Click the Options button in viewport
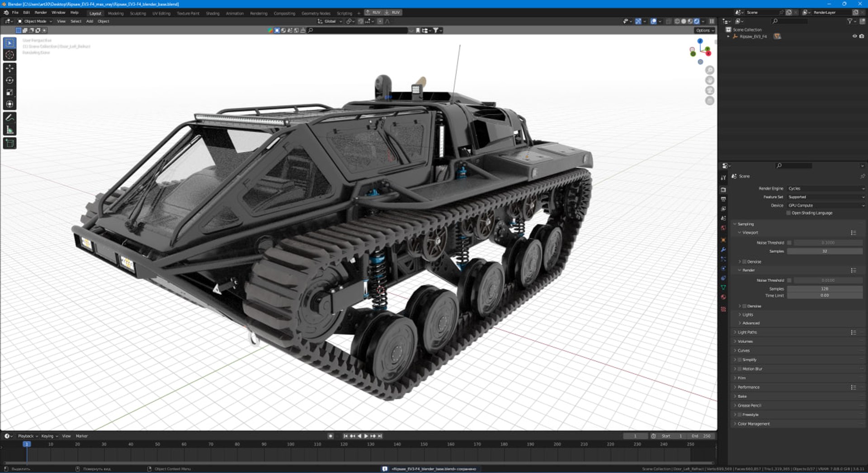Image resolution: width=868 pixels, height=473 pixels. point(705,30)
